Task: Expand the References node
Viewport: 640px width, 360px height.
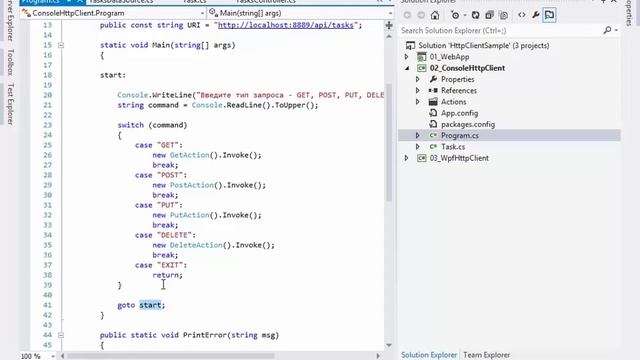Action: [x=418, y=91]
